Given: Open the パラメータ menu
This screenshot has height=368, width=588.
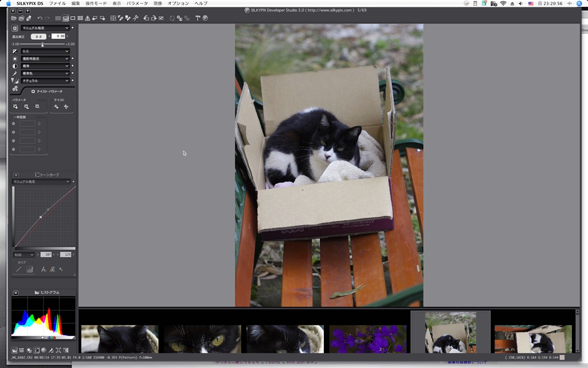Looking at the screenshot, I should click(x=137, y=3).
